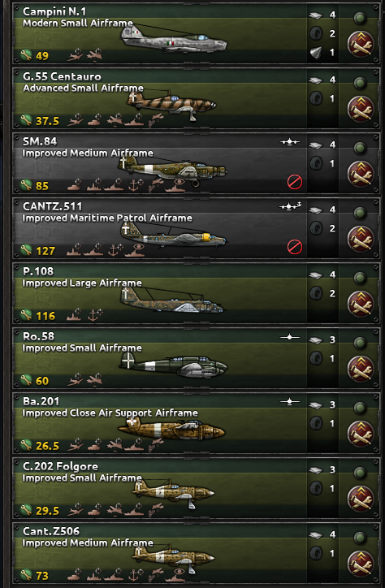Click production cost wrench icon showing 49

click(26, 55)
